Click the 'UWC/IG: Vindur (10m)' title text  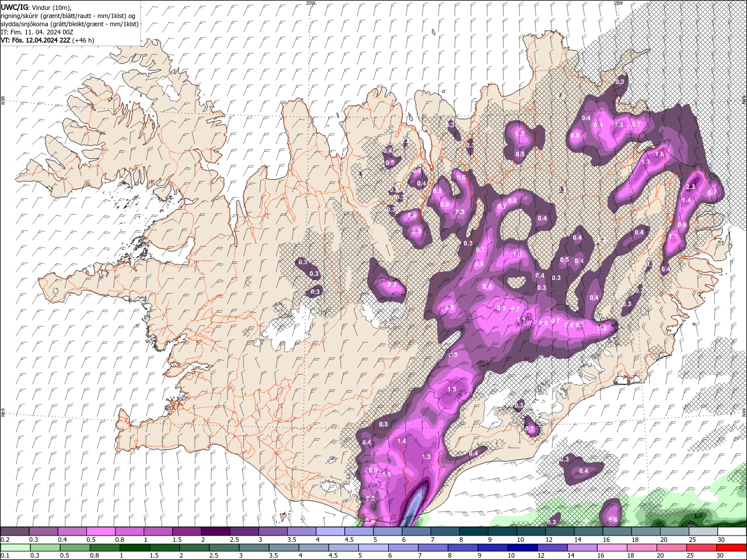(x=36, y=7)
